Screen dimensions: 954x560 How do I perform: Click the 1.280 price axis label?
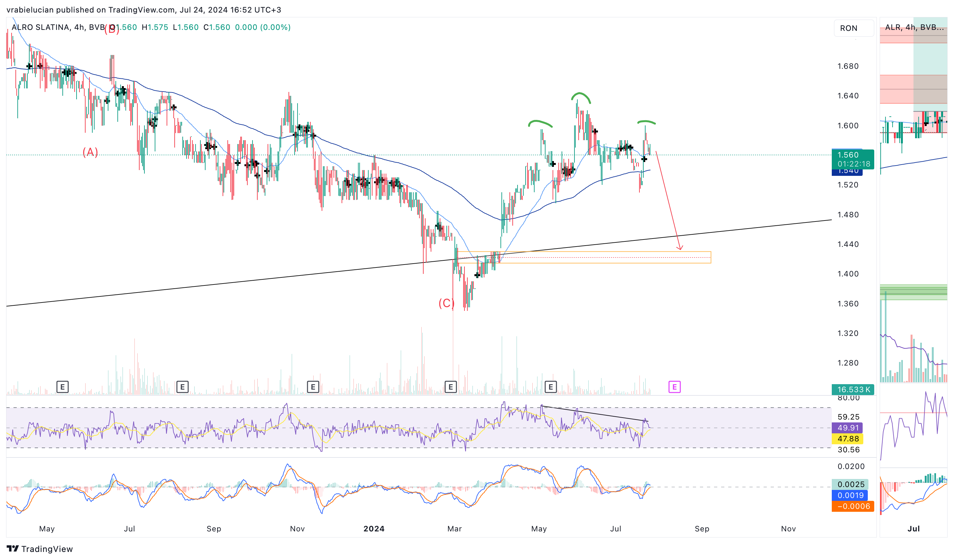pyautogui.click(x=848, y=363)
